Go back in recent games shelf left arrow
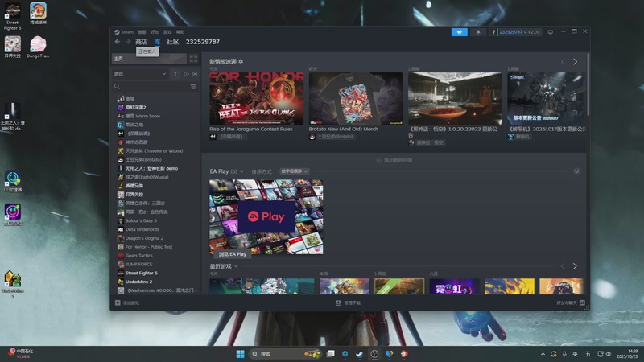The height and width of the screenshot is (362, 644). [563, 266]
